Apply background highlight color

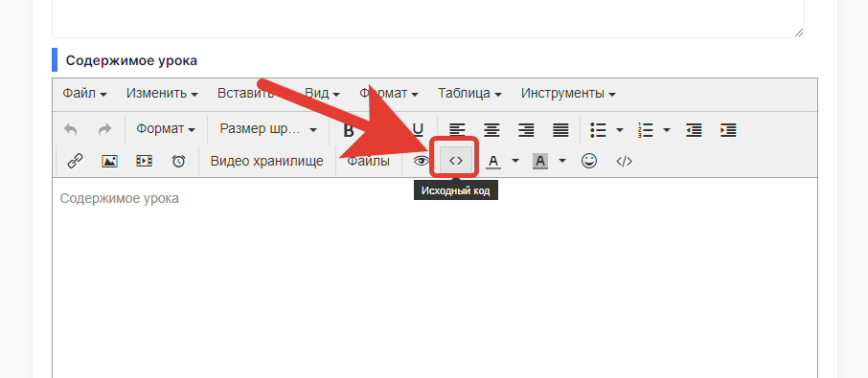coord(540,162)
